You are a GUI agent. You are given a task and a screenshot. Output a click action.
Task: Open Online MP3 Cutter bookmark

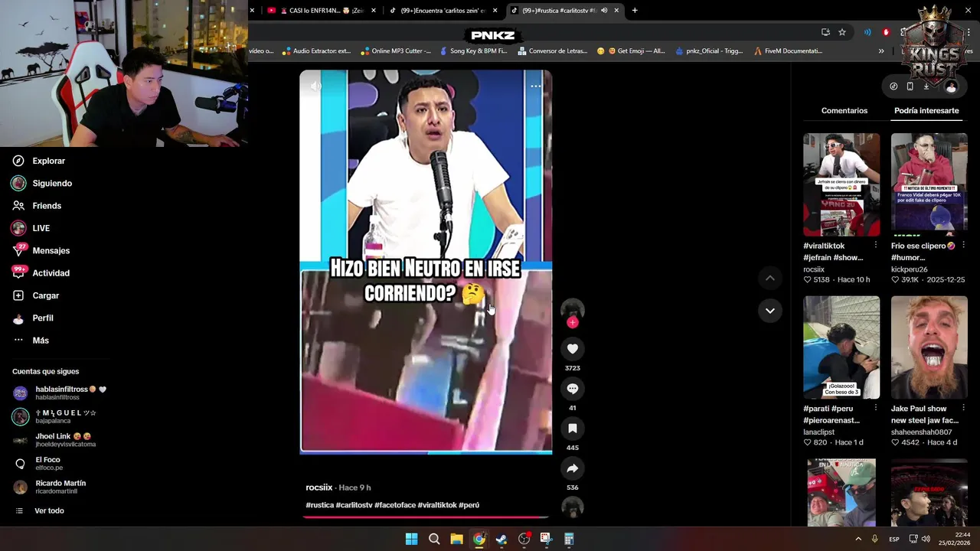click(x=396, y=51)
